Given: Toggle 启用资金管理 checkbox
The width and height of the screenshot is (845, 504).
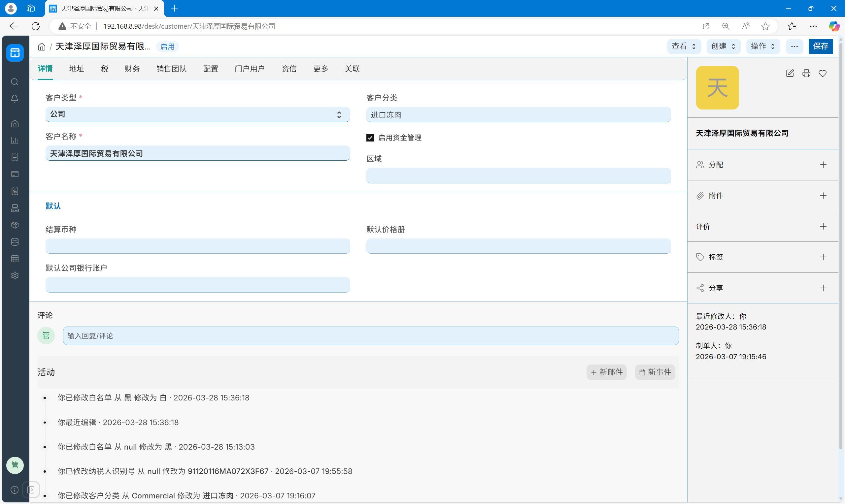Looking at the screenshot, I should [370, 138].
